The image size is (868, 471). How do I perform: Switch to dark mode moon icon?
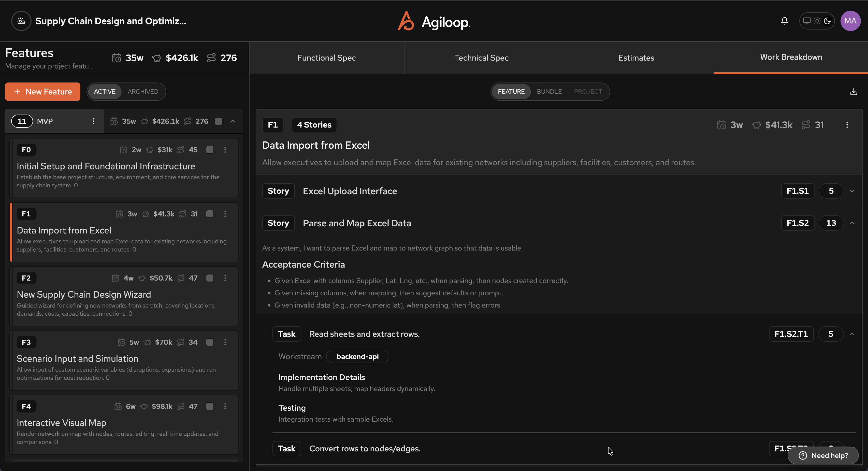[x=827, y=21]
